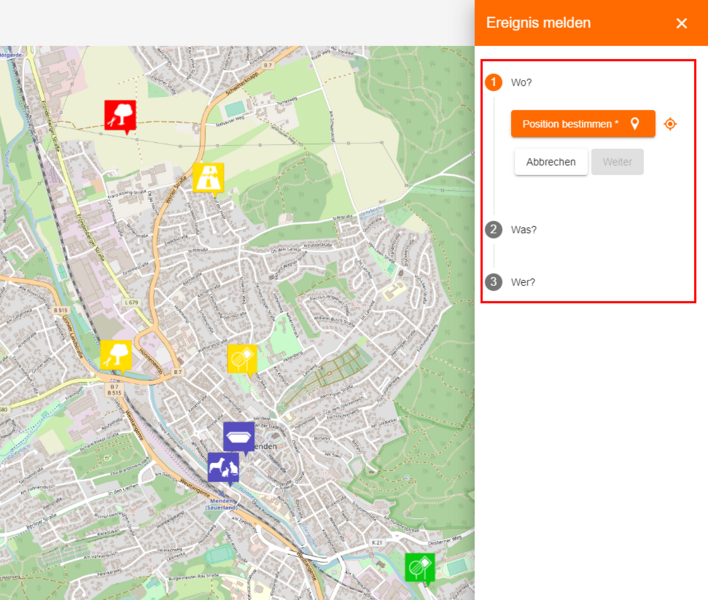Click the step 3 number circle
Image resolution: width=708 pixels, height=600 pixels.
(494, 282)
